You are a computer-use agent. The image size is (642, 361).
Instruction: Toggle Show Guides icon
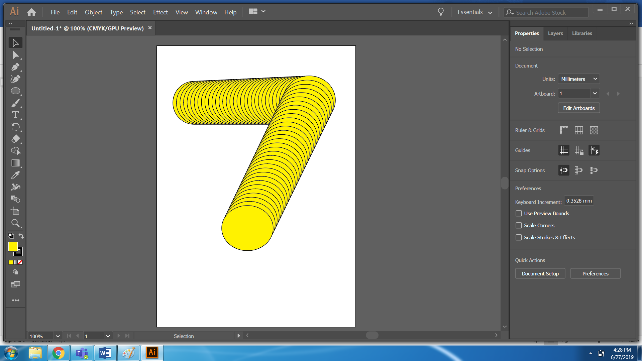click(x=564, y=150)
